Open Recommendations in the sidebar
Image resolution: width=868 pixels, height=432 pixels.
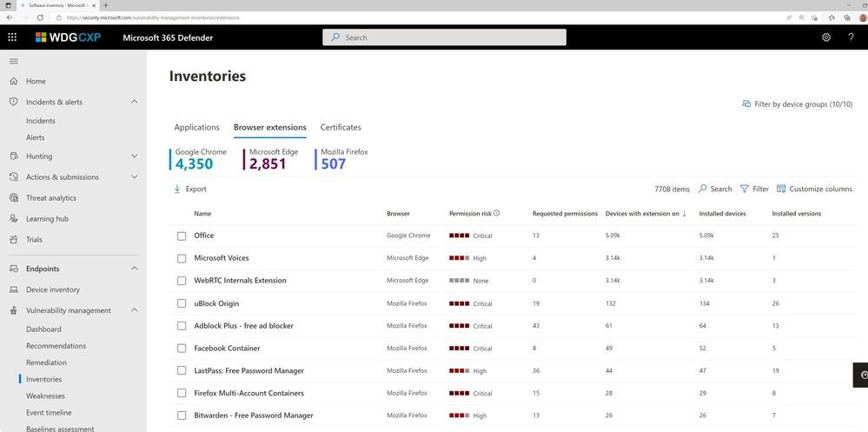click(56, 346)
